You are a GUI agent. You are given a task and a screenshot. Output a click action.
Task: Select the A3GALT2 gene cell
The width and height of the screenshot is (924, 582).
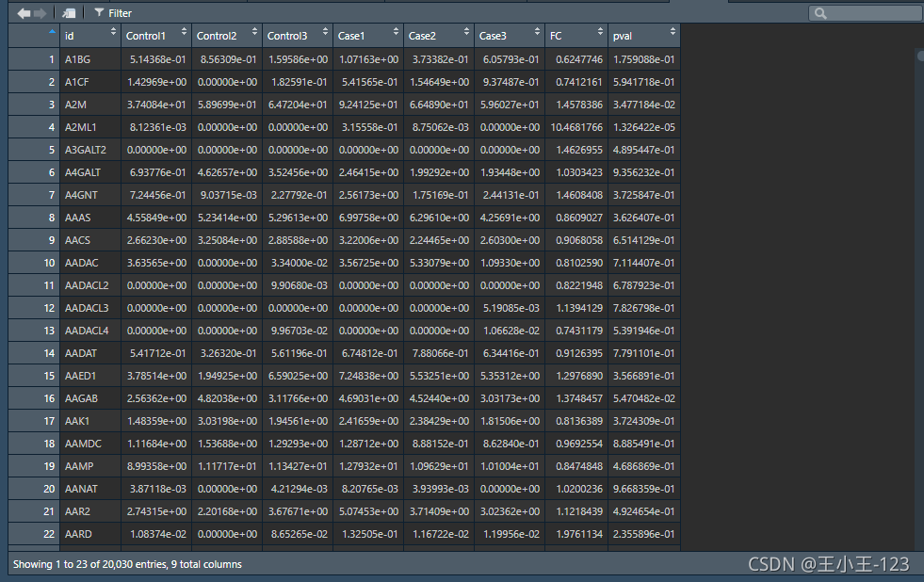[x=90, y=150]
